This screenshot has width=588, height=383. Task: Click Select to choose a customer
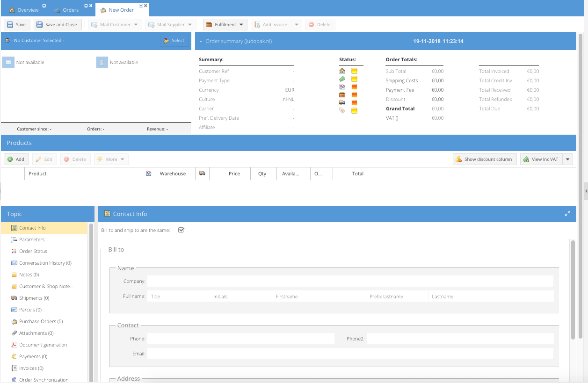[x=174, y=41]
